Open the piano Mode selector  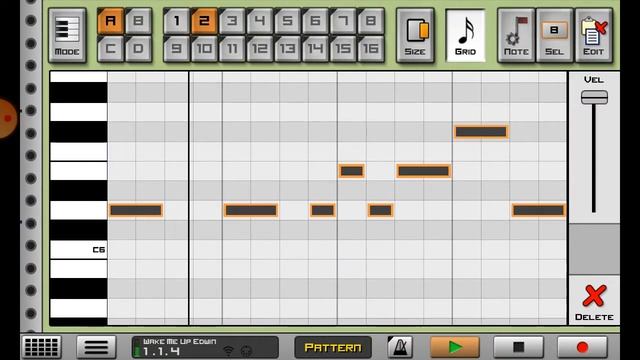click(67, 36)
